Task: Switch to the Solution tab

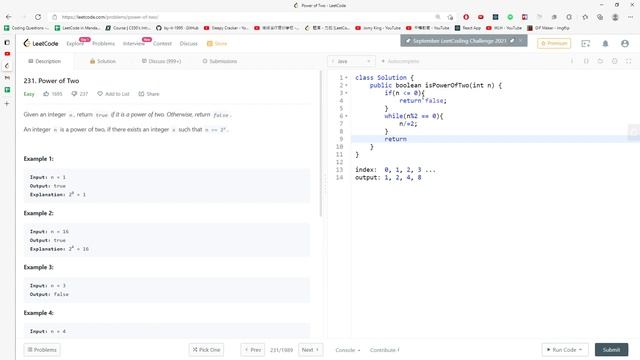Action: 102,61
